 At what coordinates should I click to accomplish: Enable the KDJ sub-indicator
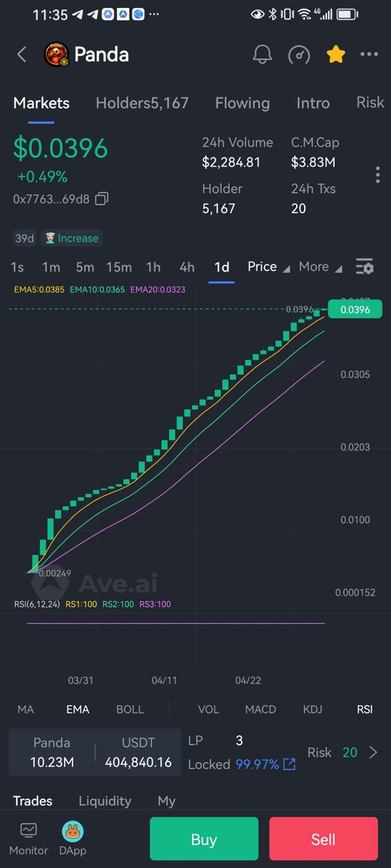(x=312, y=710)
